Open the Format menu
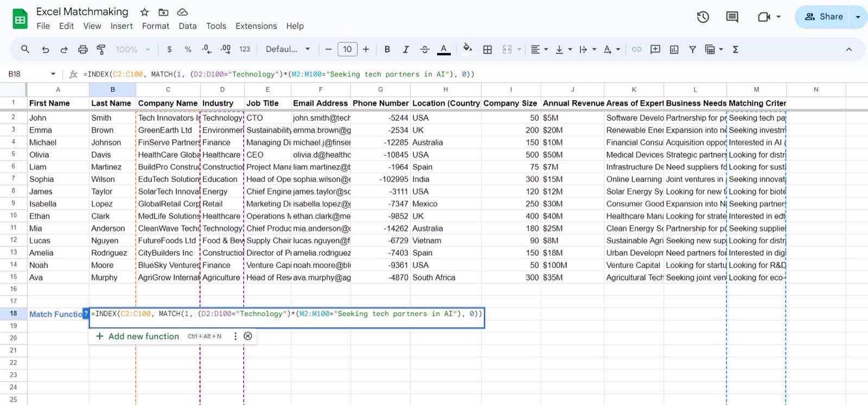Viewport: 868px width, 405px height. point(156,26)
